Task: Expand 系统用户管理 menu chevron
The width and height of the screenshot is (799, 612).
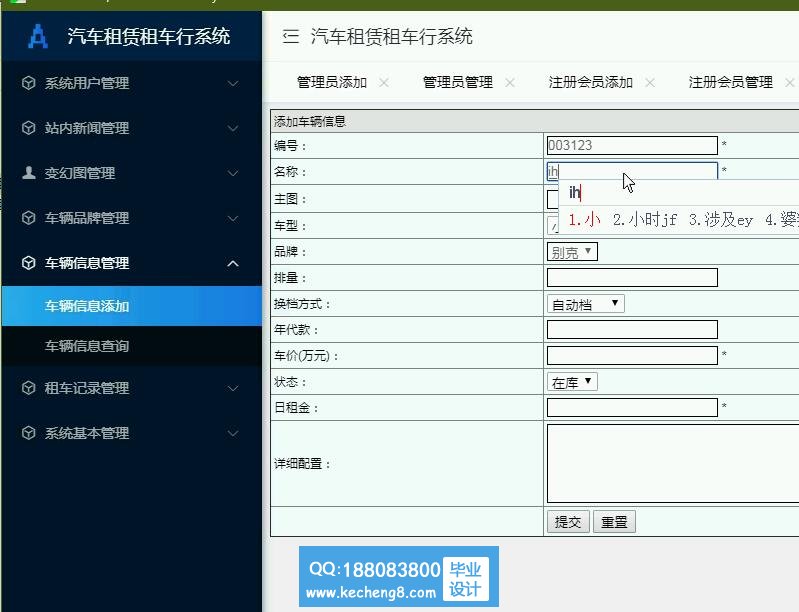Action: click(x=233, y=83)
